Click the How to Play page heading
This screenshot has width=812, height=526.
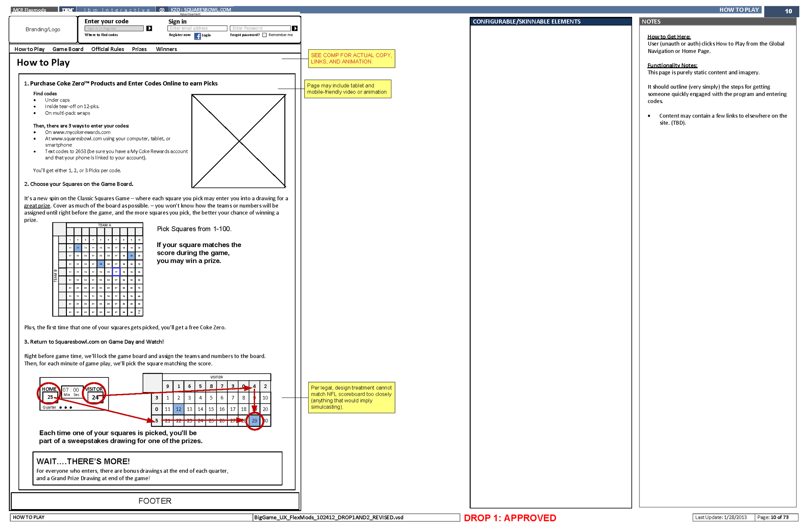click(44, 63)
